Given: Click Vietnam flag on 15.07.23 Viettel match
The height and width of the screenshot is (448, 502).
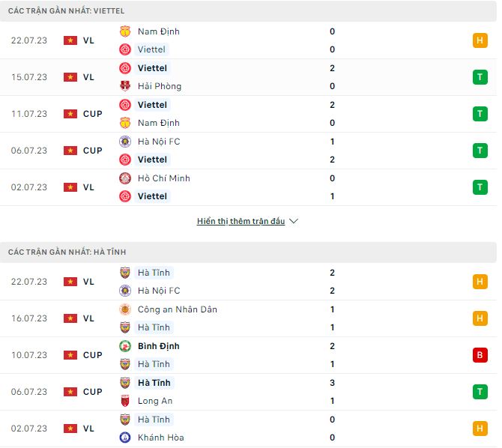Looking at the screenshot, I should point(70,77).
